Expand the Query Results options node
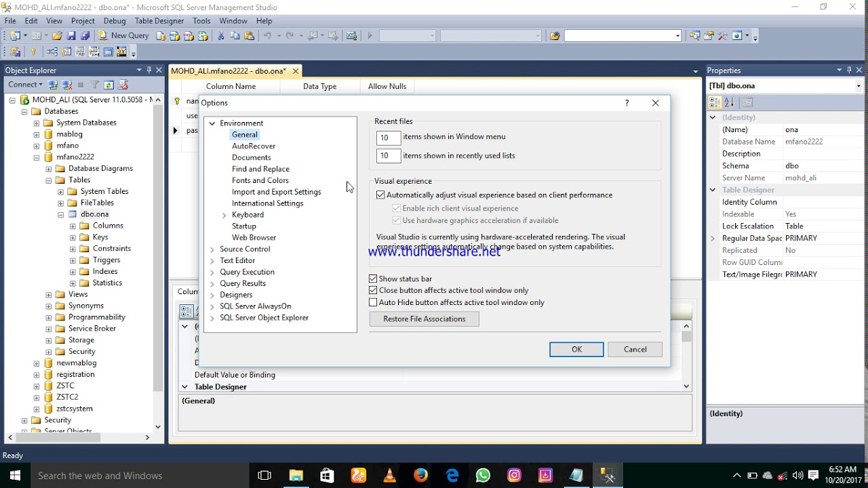 (x=212, y=284)
